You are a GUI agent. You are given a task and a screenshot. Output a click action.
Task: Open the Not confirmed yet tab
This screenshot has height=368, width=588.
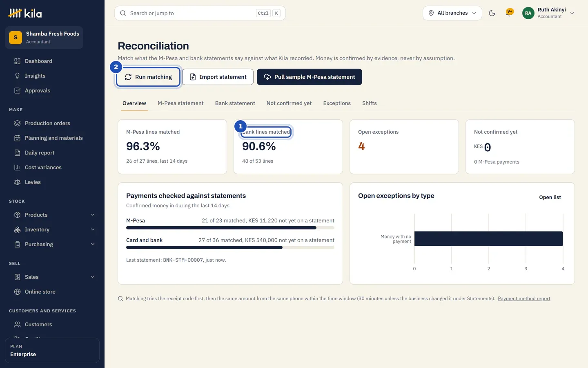pyautogui.click(x=289, y=103)
